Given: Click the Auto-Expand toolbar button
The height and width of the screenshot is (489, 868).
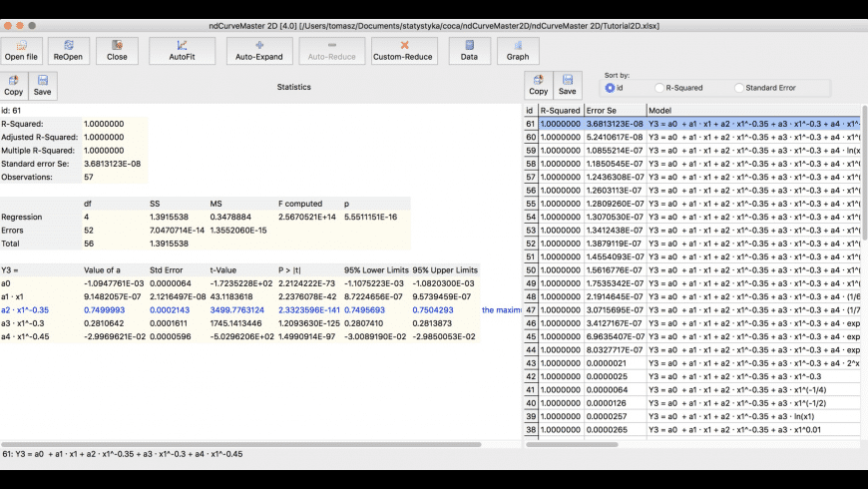Looking at the screenshot, I should (259, 50).
